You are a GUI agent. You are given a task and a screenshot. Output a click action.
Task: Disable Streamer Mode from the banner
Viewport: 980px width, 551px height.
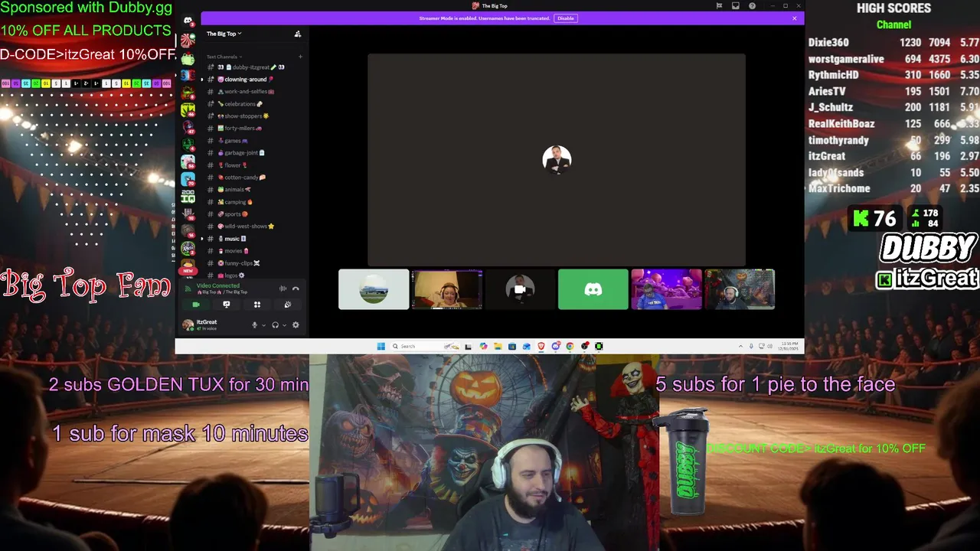coord(565,18)
